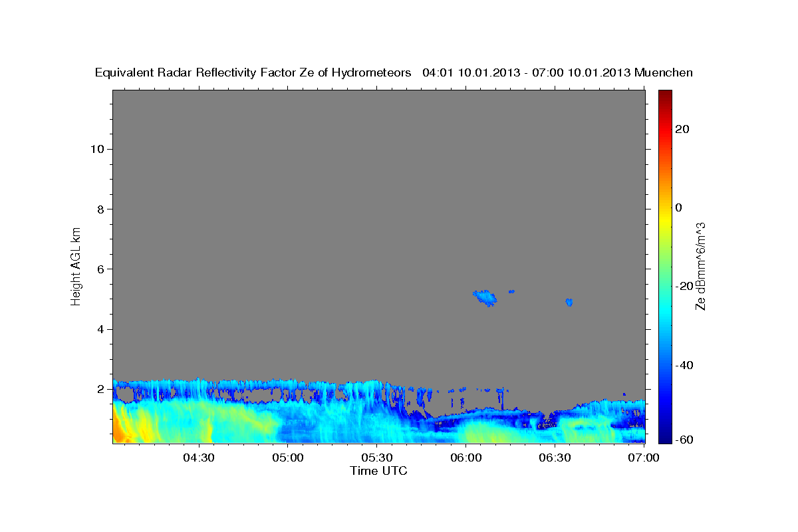798x532 pixels.
Task: Click the height tick label '2'
Action: (x=100, y=389)
